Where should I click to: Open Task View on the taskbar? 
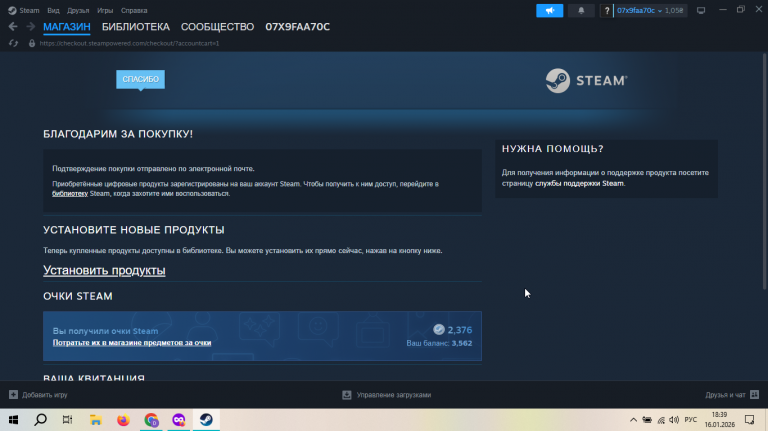click(x=68, y=420)
